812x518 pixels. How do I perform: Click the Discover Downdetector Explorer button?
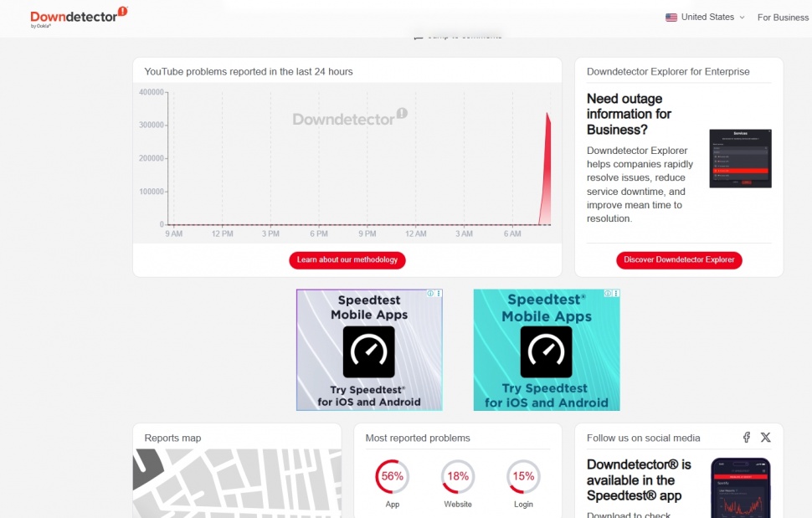(x=678, y=259)
